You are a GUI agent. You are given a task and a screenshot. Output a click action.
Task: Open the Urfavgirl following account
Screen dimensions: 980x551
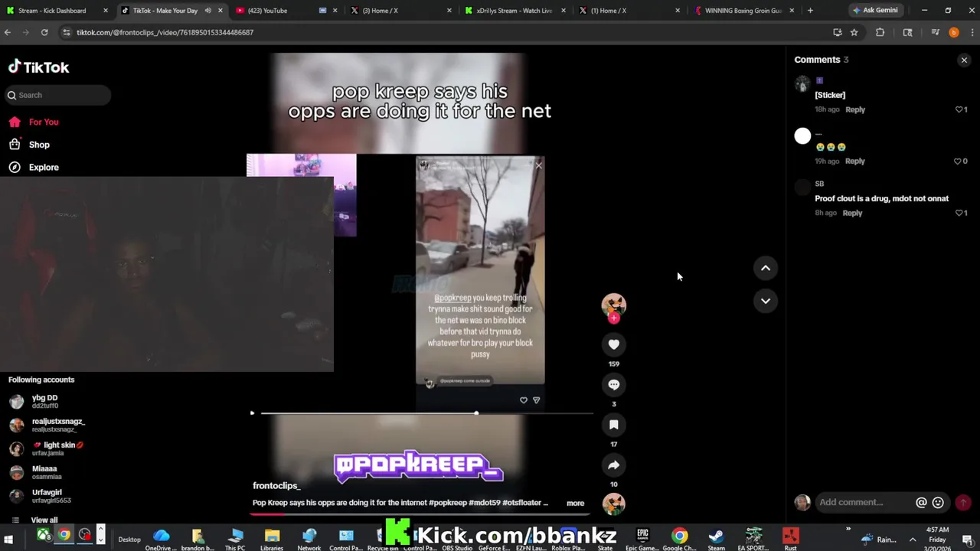[x=46, y=496]
